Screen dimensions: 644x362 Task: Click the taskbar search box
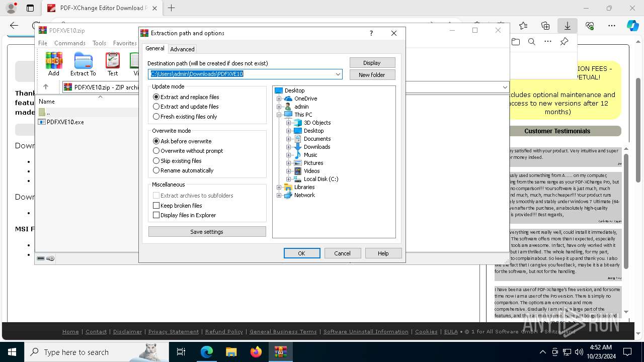96,352
